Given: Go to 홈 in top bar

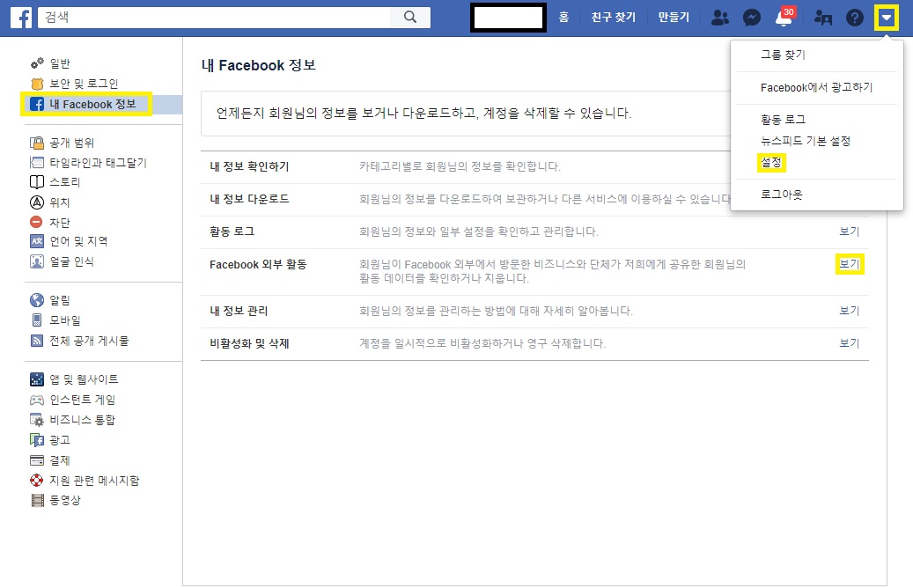Looking at the screenshot, I should pos(563,18).
